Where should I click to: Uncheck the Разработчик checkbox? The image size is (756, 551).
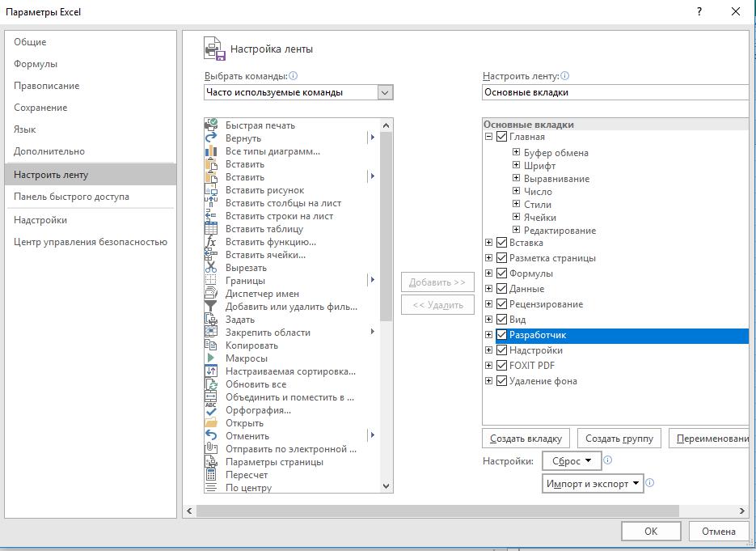pyautogui.click(x=501, y=335)
